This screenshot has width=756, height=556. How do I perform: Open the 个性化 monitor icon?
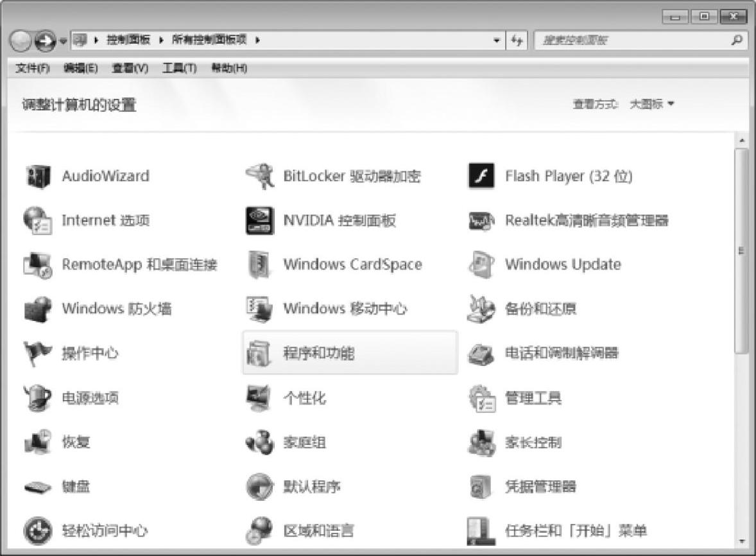coord(260,398)
